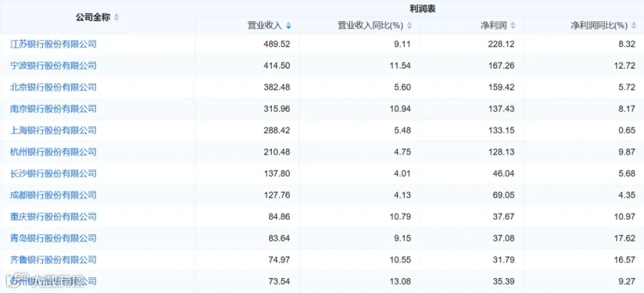Open 南京银行股份有限公司 link

click(x=54, y=109)
